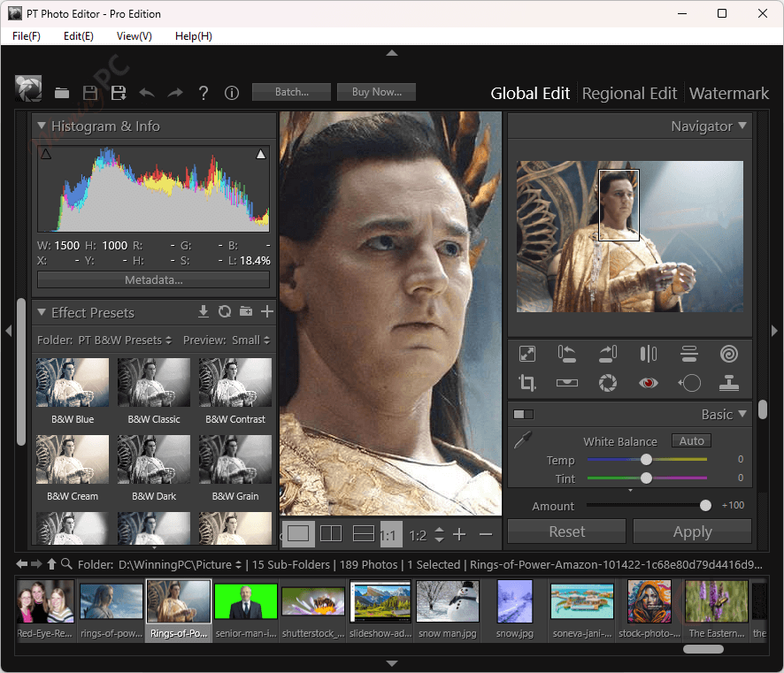The width and height of the screenshot is (784, 673).
Task: Open the Metadata... button
Action: pyautogui.click(x=153, y=279)
